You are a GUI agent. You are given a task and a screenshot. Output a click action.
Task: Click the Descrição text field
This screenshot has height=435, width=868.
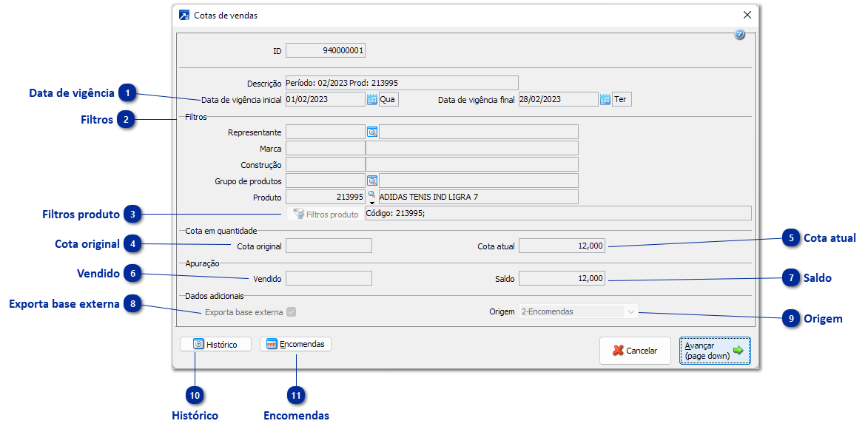coord(401,83)
